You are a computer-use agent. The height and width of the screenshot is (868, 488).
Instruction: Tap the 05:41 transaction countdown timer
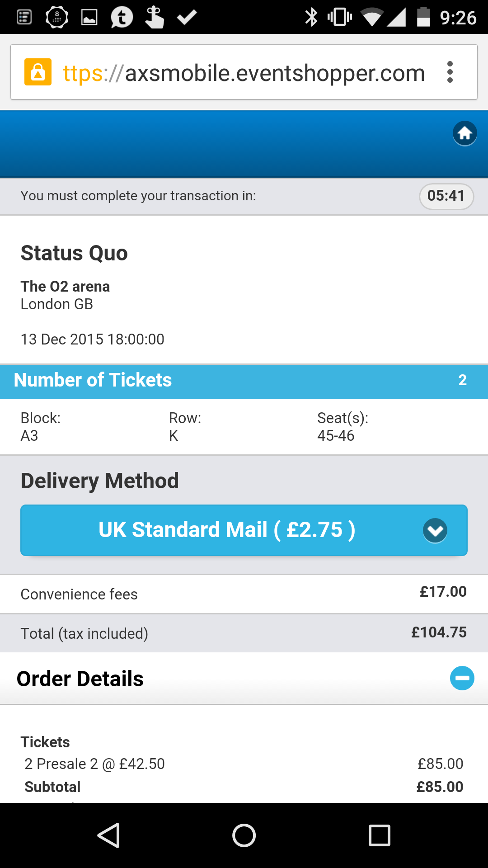446,196
